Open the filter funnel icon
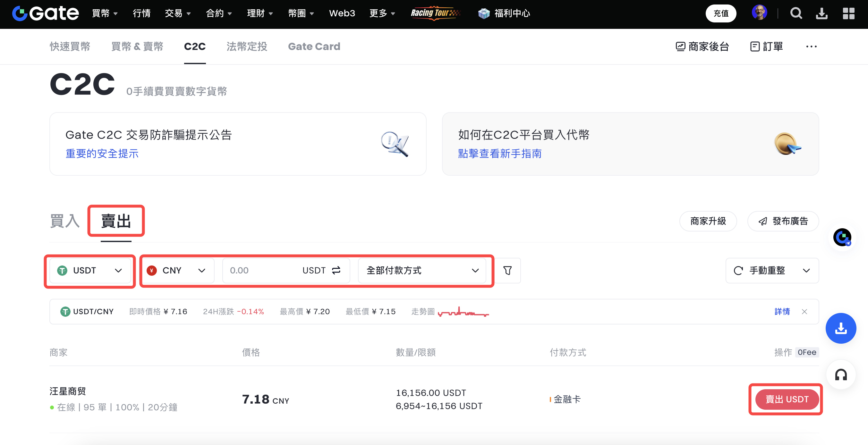The width and height of the screenshot is (868, 445). (x=507, y=270)
